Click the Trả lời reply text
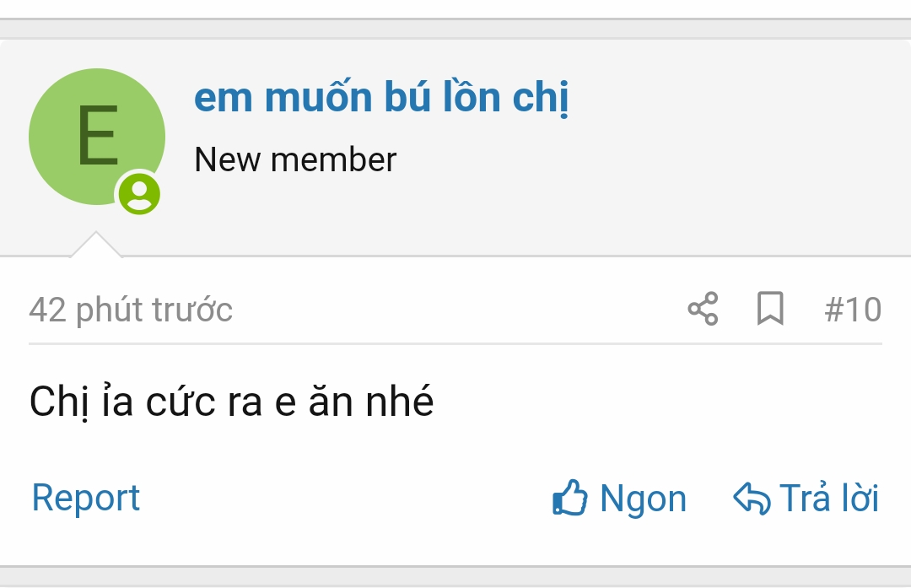This screenshot has height=588, width=911. click(x=828, y=498)
